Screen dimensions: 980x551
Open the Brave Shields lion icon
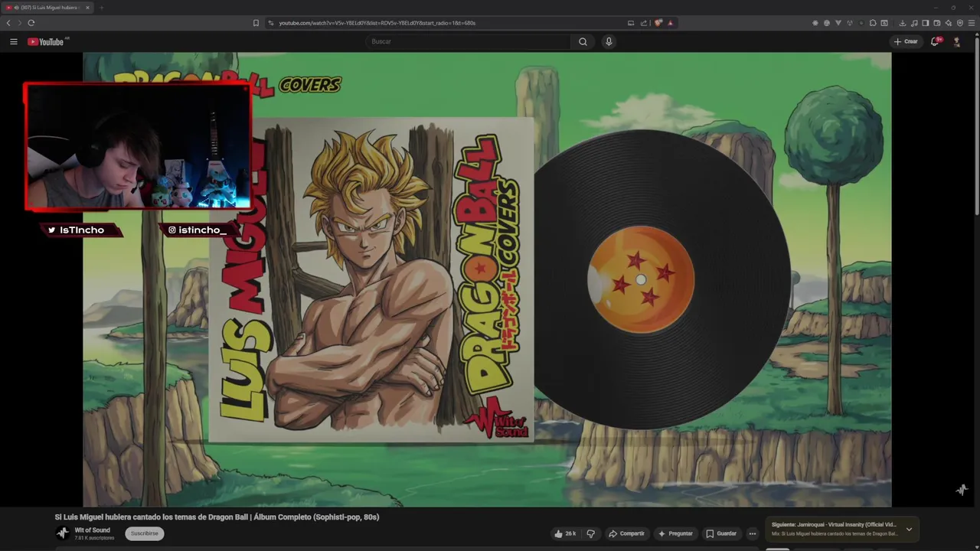click(x=658, y=23)
